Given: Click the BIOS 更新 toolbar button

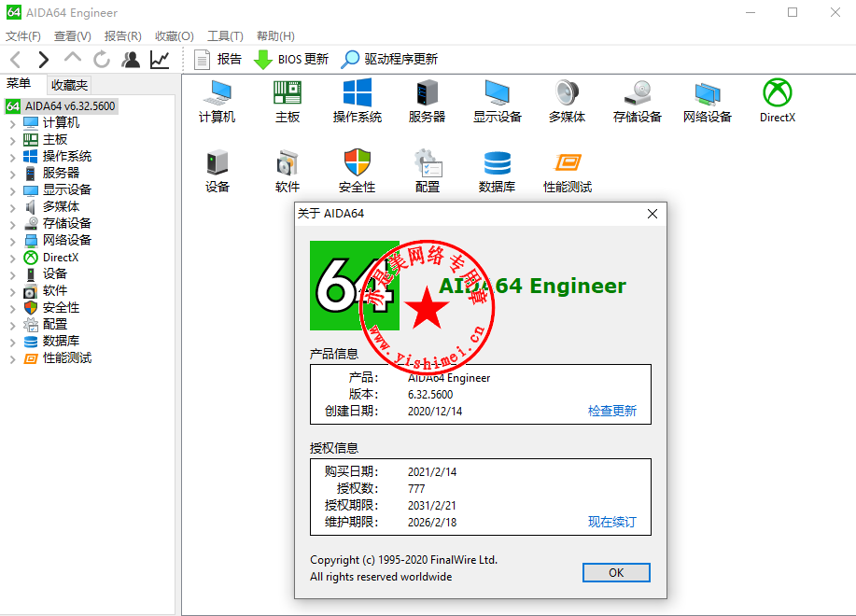Looking at the screenshot, I should point(291,59).
